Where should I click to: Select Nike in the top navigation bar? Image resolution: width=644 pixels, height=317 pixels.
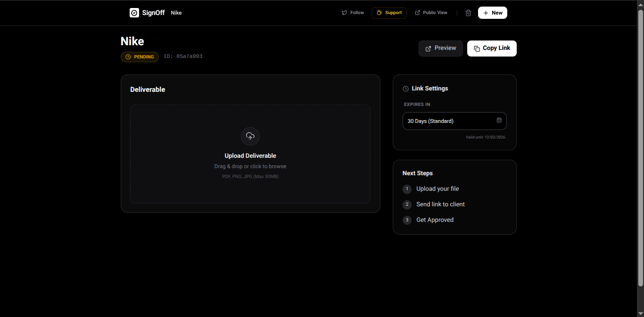click(176, 13)
